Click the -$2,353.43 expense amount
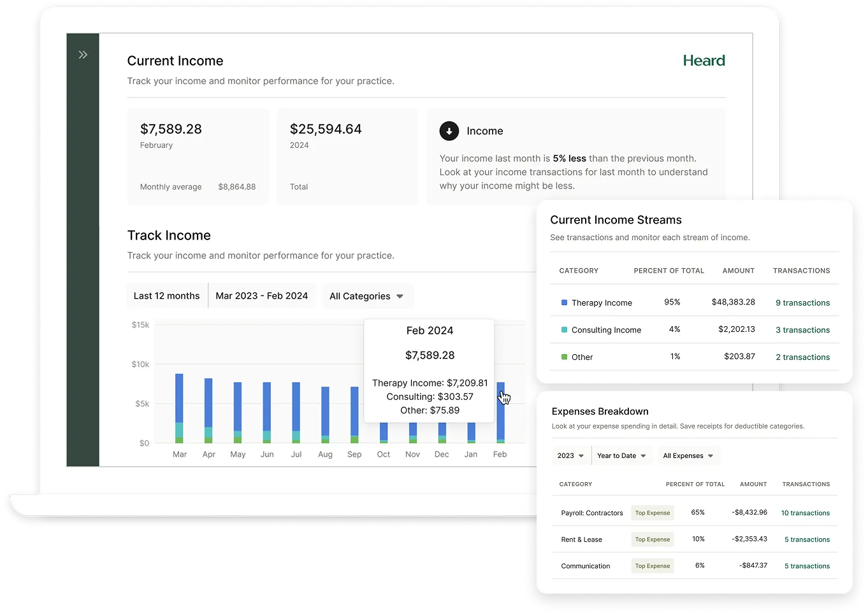This screenshot has height=614, width=868. 749,539
